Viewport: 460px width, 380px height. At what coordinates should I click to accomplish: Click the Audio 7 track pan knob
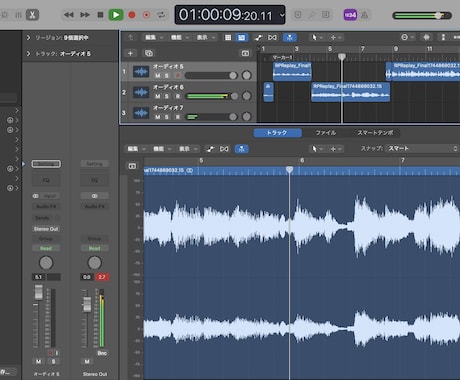tap(247, 117)
